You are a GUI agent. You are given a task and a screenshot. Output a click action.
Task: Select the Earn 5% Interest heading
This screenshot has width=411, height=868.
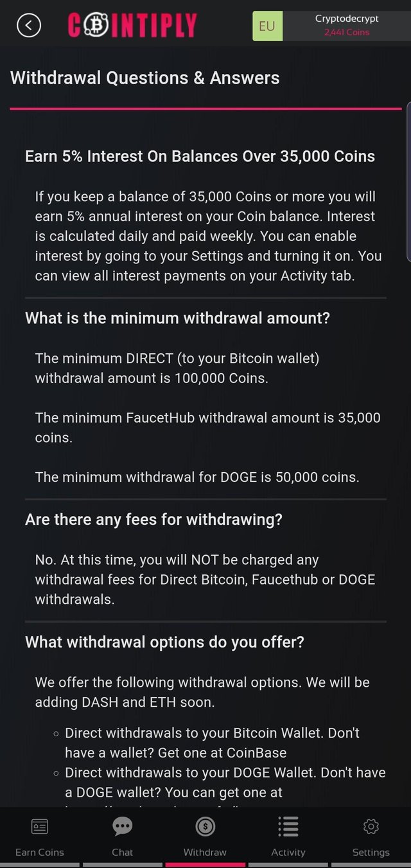[200, 156]
